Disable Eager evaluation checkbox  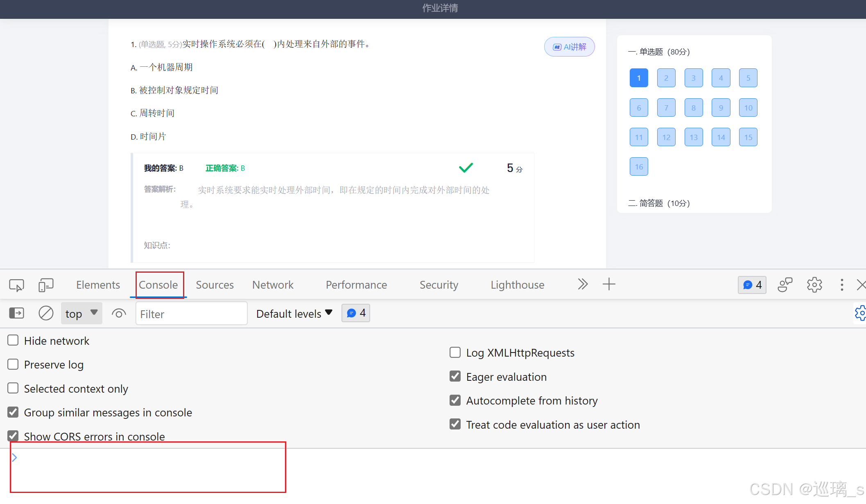tap(455, 376)
